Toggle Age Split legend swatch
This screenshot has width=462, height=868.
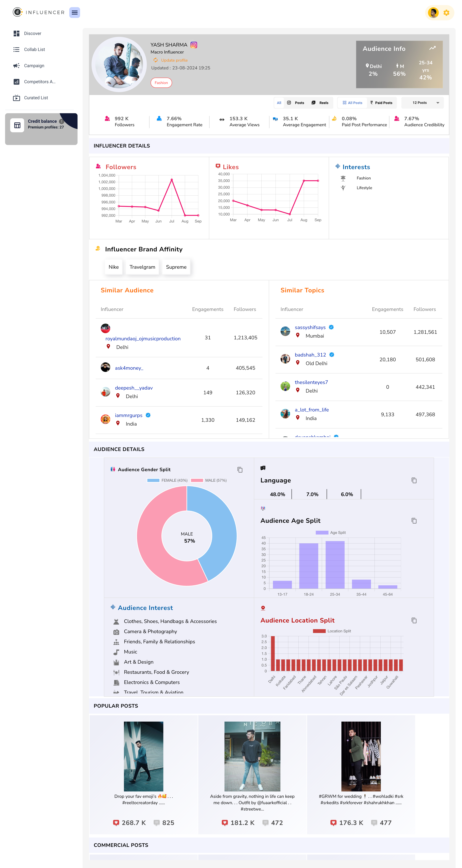point(322,533)
